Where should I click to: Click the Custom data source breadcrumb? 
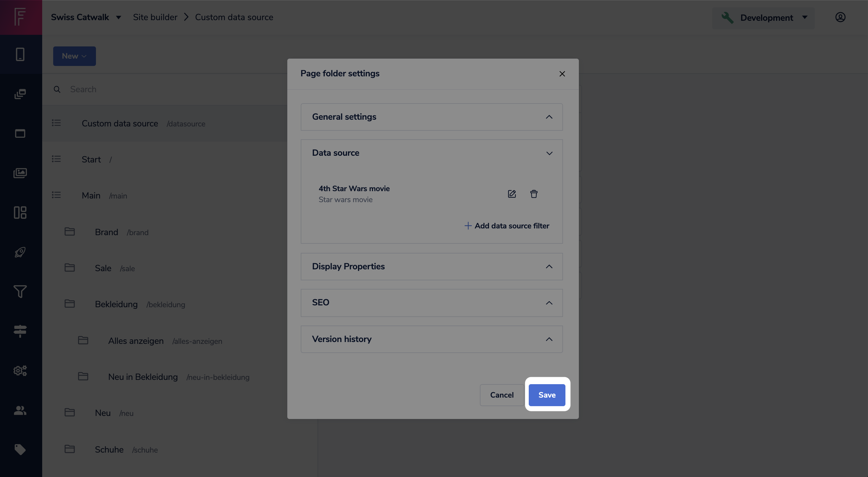point(234,17)
